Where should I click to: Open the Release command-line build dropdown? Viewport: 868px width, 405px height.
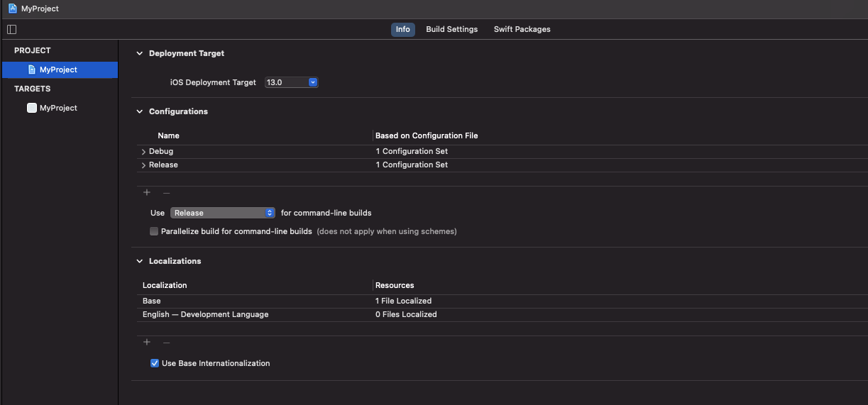(223, 213)
